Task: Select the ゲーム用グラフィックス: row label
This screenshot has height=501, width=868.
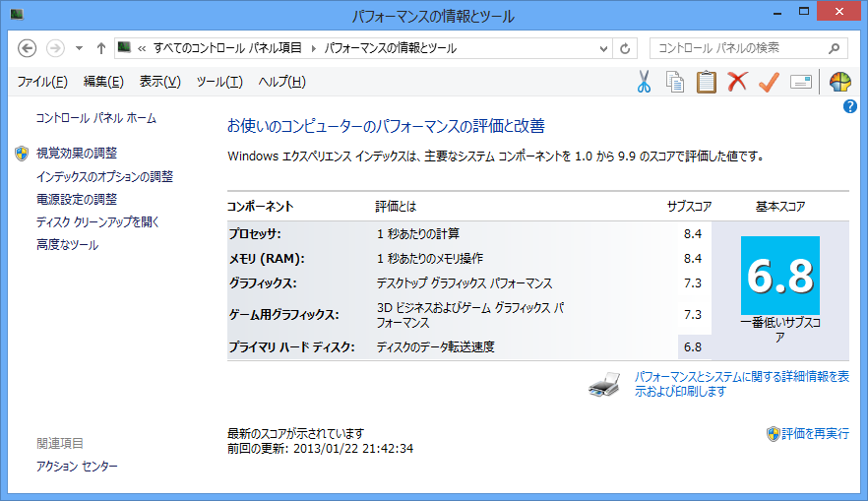Action: [x=284, y=315]
